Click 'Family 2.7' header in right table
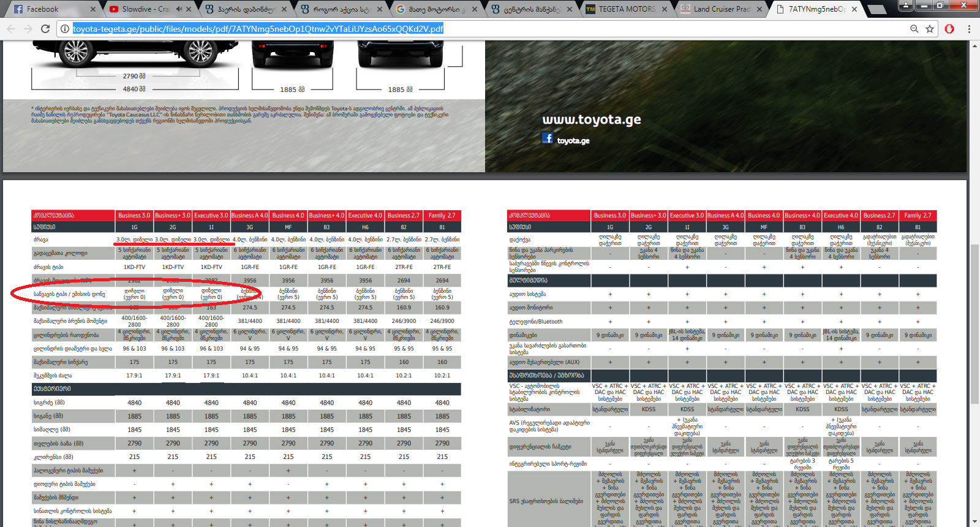Image resolution: width=980 pixels, height=527 pixels. (918, 216)
